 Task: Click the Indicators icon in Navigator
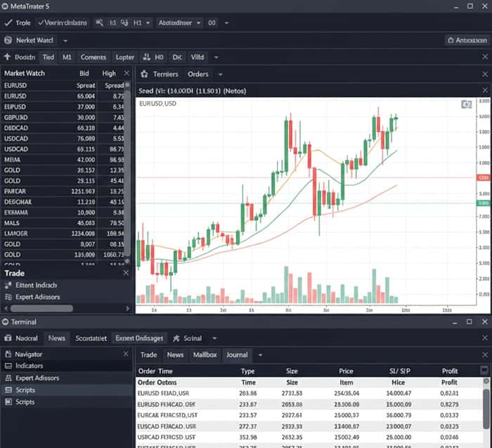pyautogui.click(x=8, y=366)
